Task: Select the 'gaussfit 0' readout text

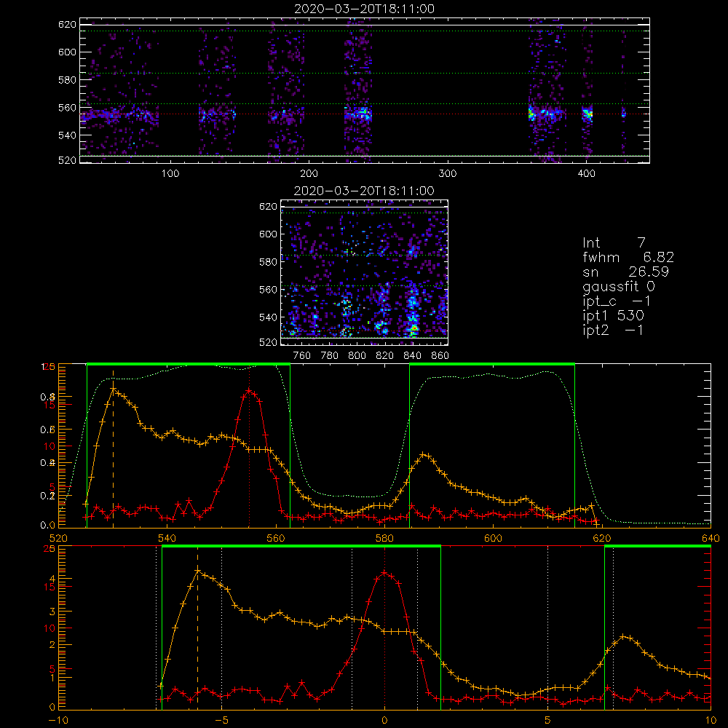Action: (x=618, y=286)
